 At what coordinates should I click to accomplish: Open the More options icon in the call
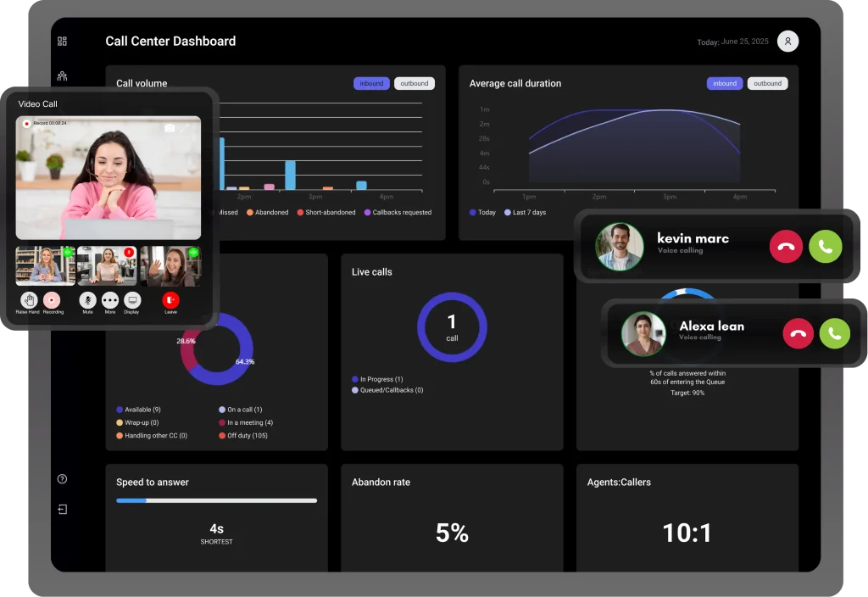(x=110, y=299)
